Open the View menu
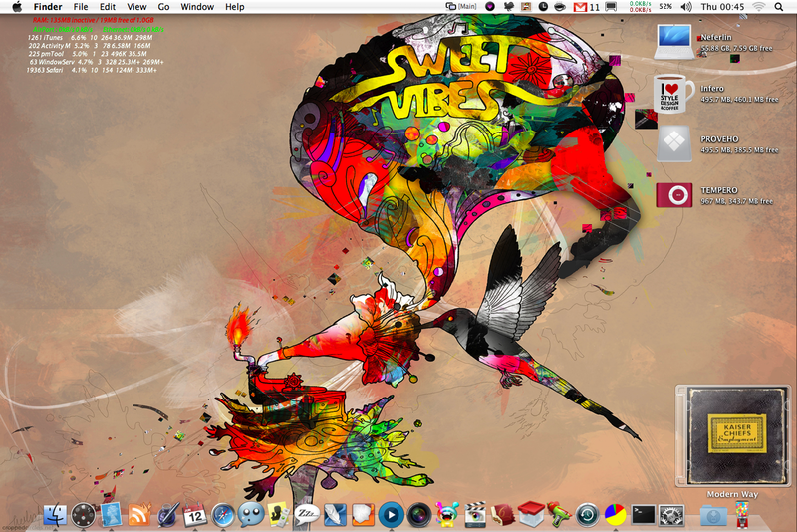 pos(136,7)
